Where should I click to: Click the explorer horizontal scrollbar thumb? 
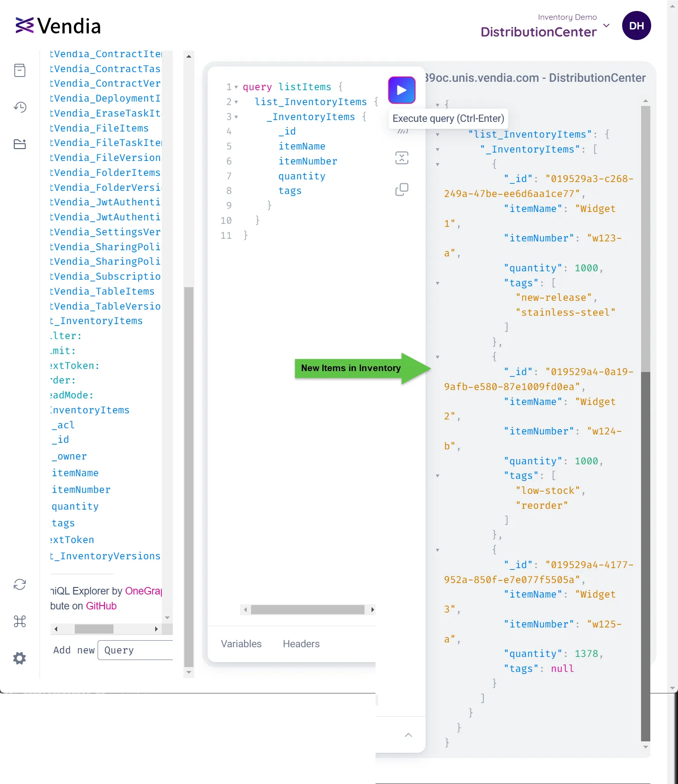coord(94,629)
